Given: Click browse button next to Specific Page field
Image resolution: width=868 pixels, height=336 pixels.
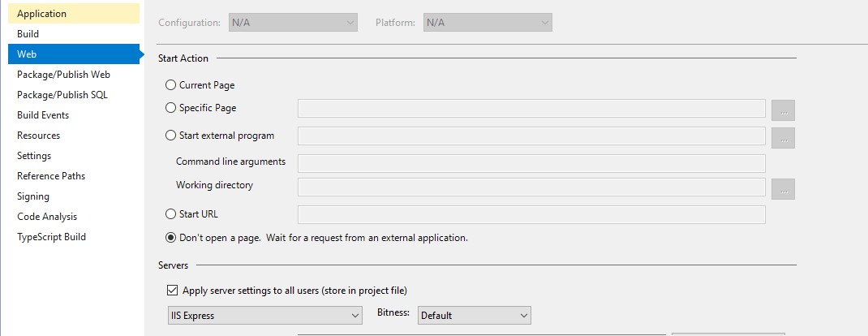Looking at the screenshot, I should click(784, 110).
